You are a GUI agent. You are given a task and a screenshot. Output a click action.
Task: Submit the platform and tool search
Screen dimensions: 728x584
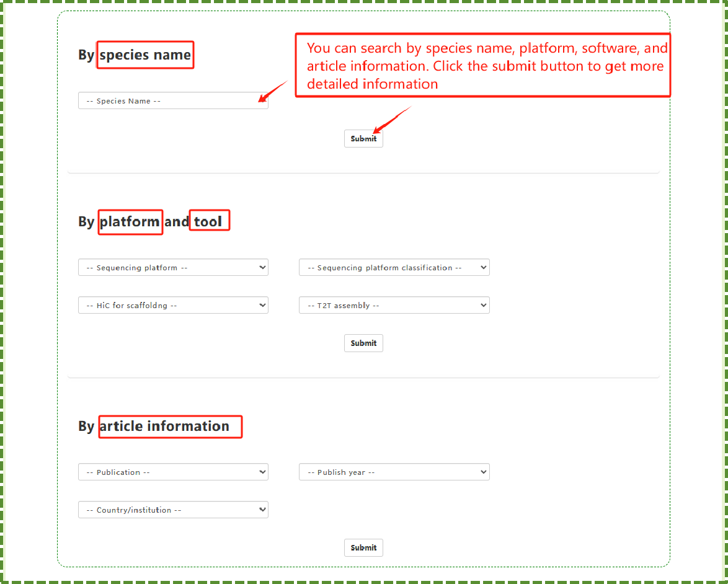[363, 343]
